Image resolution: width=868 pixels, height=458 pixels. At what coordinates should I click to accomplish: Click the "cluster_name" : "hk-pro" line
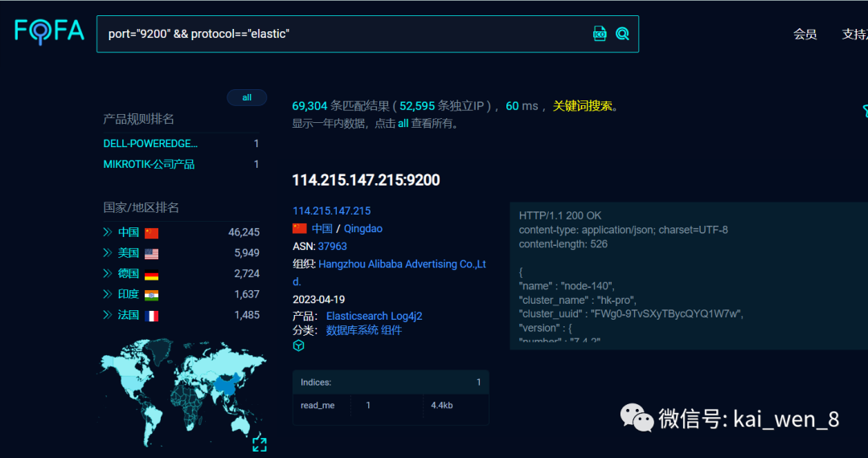tap(578, 301)
